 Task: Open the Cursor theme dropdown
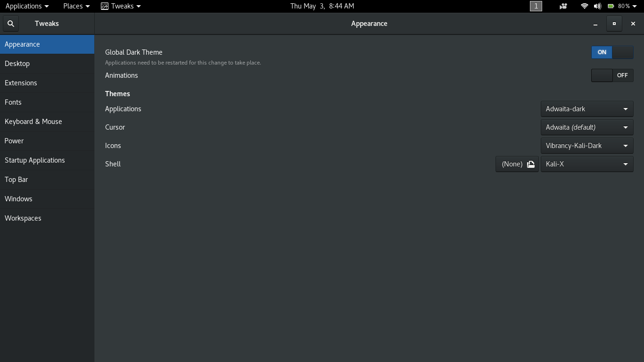coord(586,127)
